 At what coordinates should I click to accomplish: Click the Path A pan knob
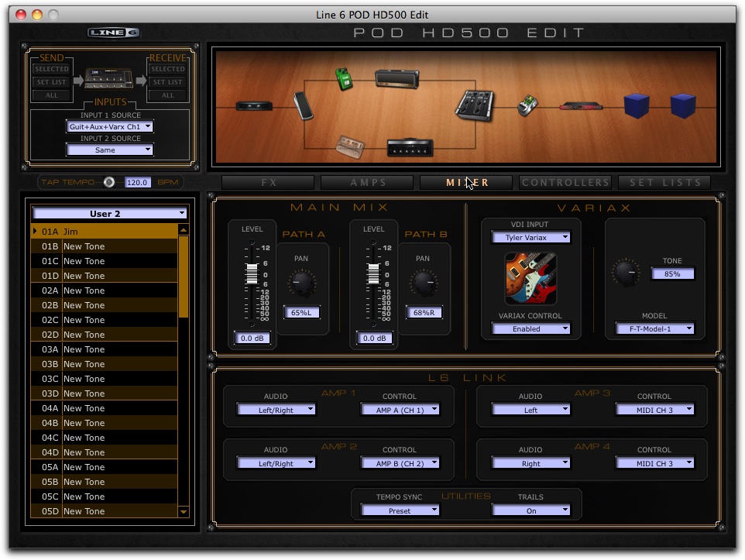tap(302, 283)
